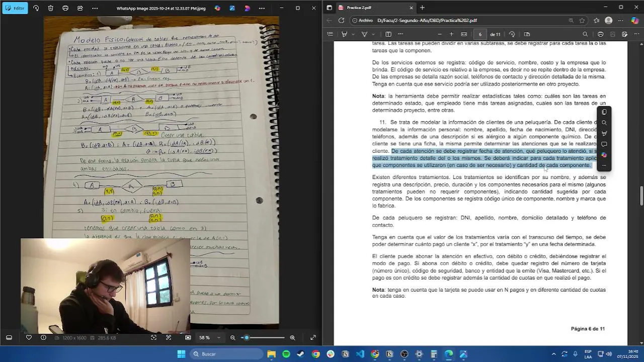Click the PDF vertical scrollbar
Image resolution: width=644 pixels, height=362 pixels.
(x=641, y=196)
